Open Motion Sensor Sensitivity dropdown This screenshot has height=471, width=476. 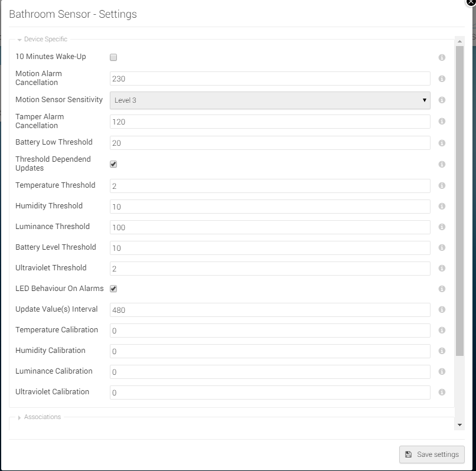pyautogui.click(x=270, y=100)
